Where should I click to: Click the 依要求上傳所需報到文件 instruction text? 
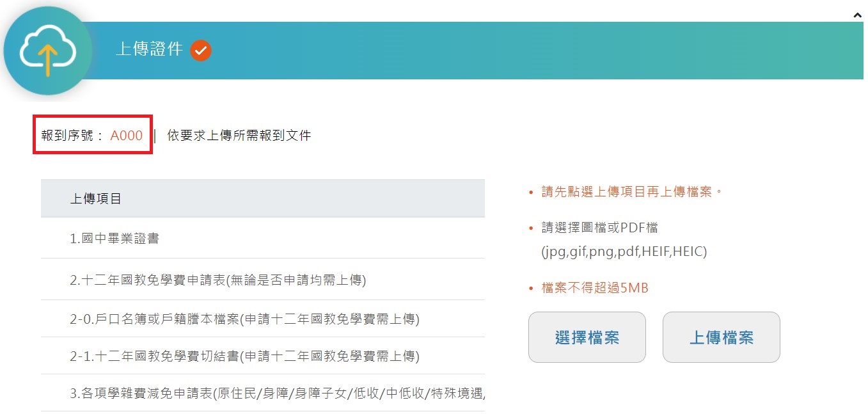239,136
